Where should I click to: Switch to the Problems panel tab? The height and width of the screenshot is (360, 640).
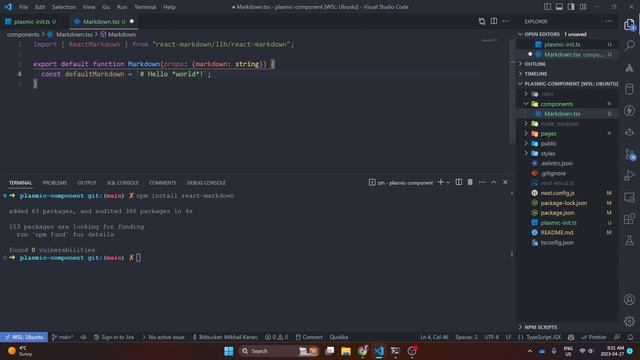pyautogui.click(x=55, y=182)
